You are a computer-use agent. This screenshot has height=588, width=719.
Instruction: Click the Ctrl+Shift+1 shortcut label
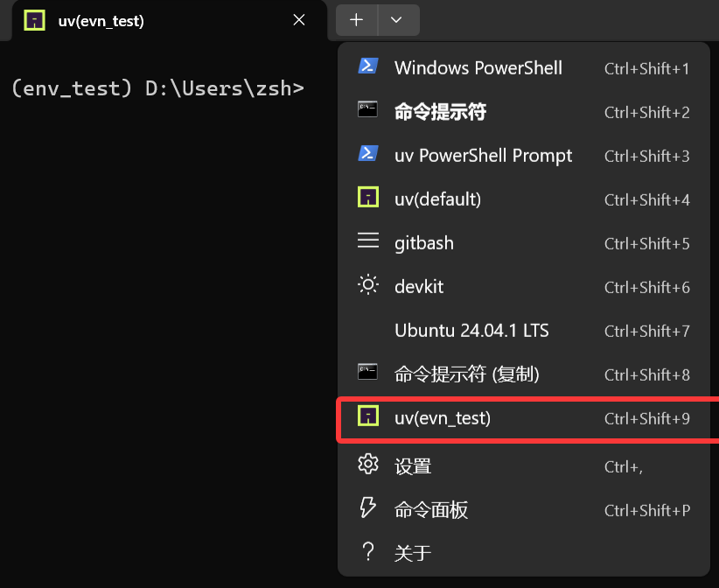(x=647, y=69)
